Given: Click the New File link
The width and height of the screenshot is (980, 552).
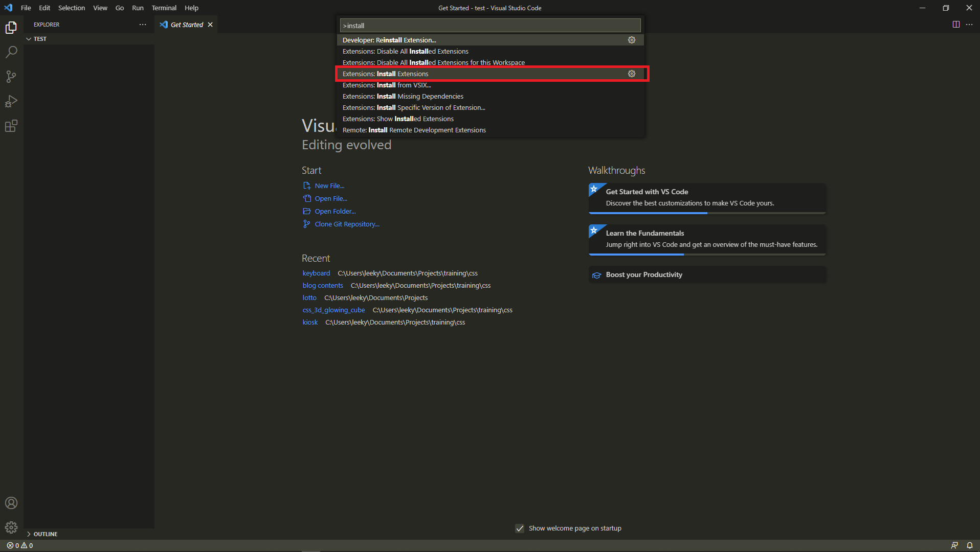Looking at the screenshot, I should point(329,186).
